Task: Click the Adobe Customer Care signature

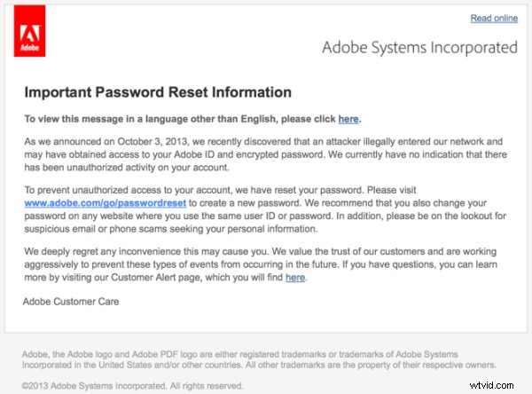Action: pyautogui.click(x=71, y=302)
